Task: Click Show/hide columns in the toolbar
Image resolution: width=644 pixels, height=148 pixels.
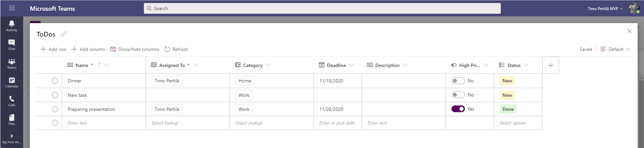Action: [135, 49]
